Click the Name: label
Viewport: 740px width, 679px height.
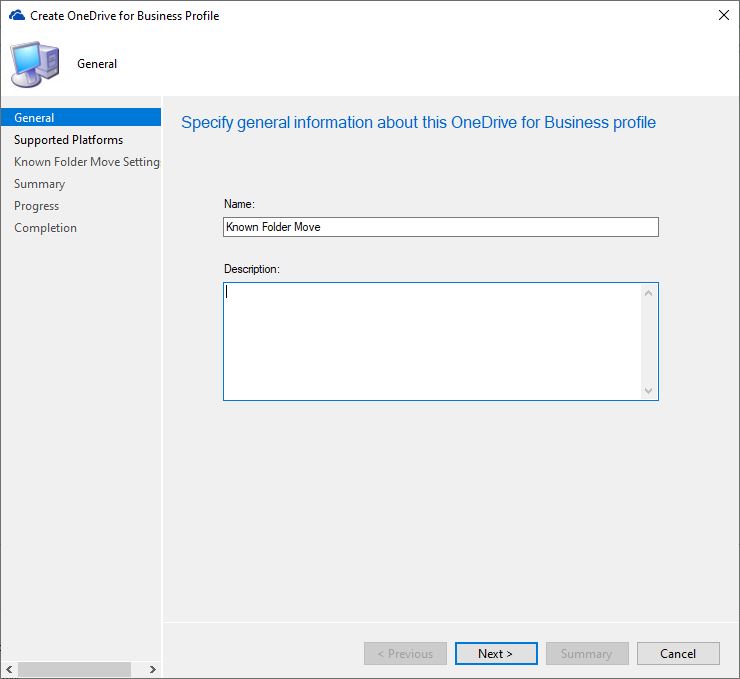(x=239, y=204)
